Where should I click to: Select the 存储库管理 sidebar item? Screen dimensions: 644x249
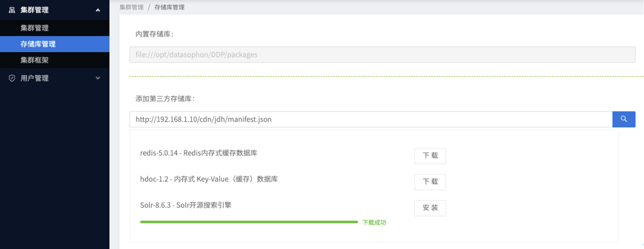[55, 44]
